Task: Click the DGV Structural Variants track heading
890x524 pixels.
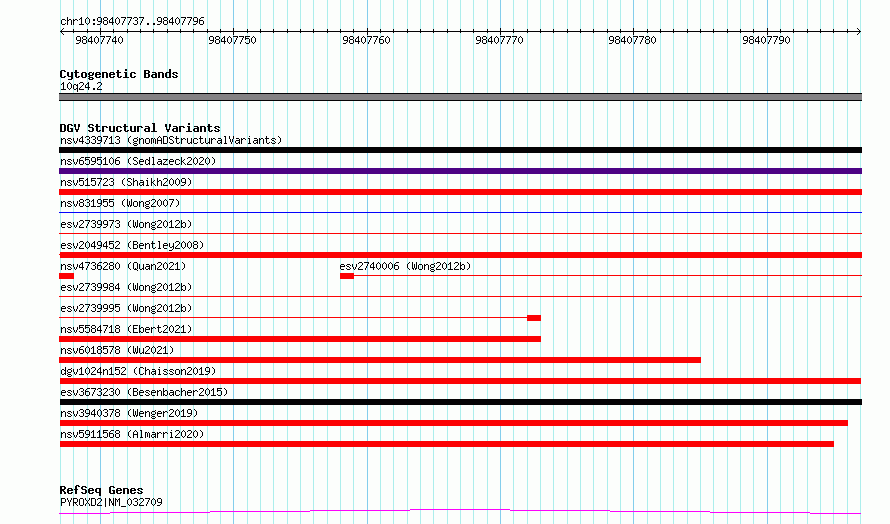Action: pyautogui.click(x=140, y=128)
